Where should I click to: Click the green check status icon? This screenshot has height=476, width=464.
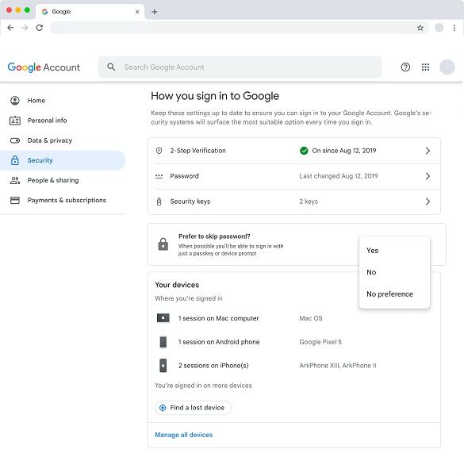tap(304, 151)
